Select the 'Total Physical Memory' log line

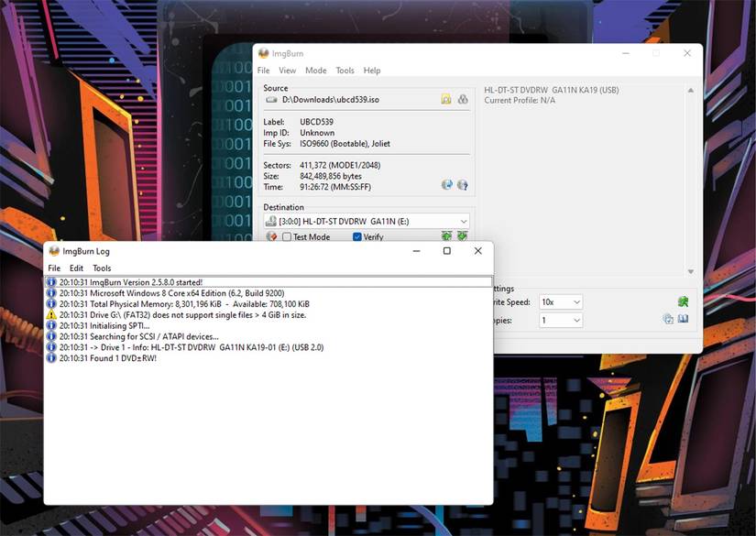[268, 303]
